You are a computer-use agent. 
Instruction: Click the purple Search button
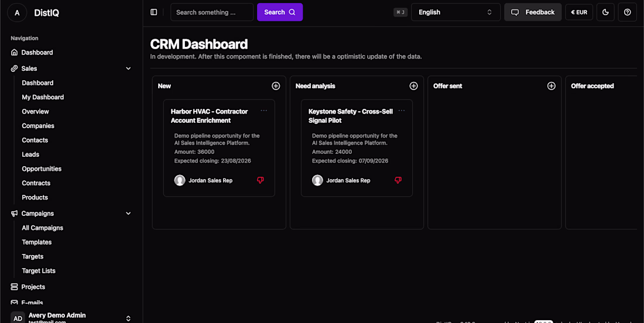click(x=280, y=12)
